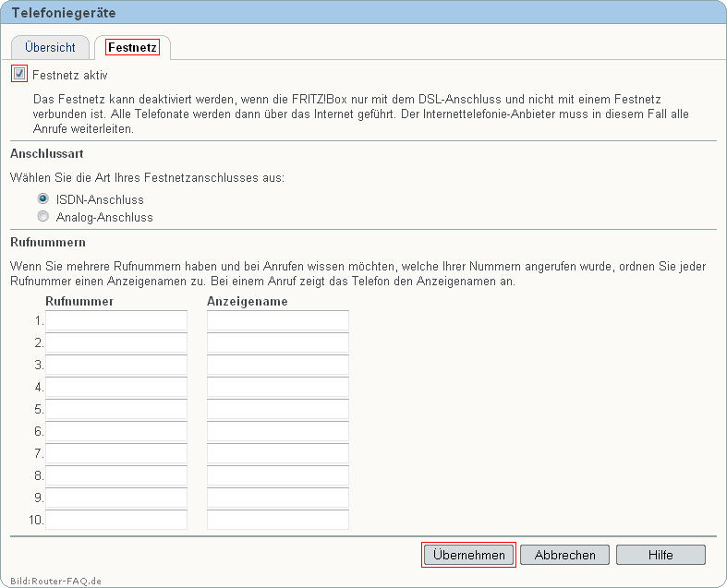The height and width of the screenshot is (588, 727).
Task: Click the ISDN-Anschluss label
Action: (100, 199)
